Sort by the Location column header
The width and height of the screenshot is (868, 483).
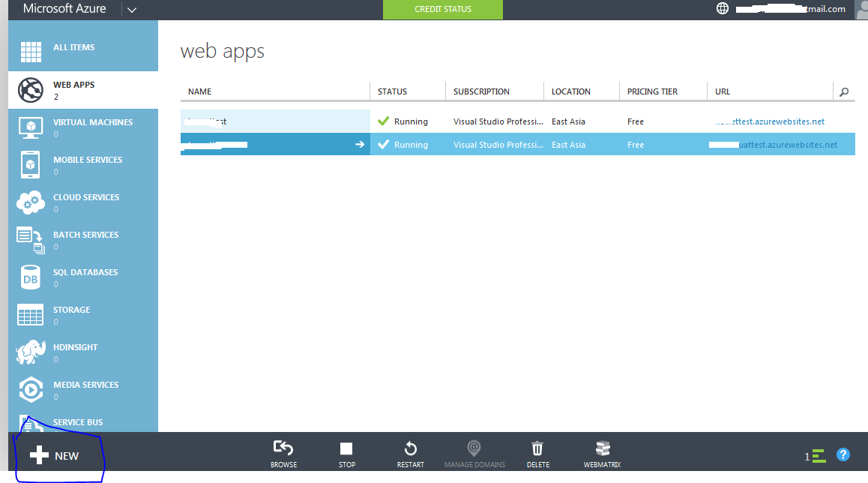pos(570,91)
